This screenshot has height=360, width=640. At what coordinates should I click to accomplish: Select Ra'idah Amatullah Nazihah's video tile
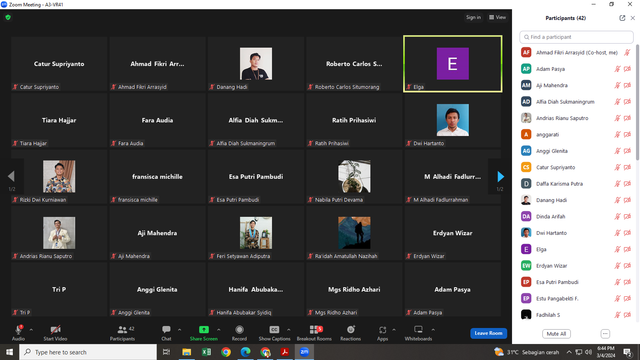pyautogui.click(x=354, y=233)
